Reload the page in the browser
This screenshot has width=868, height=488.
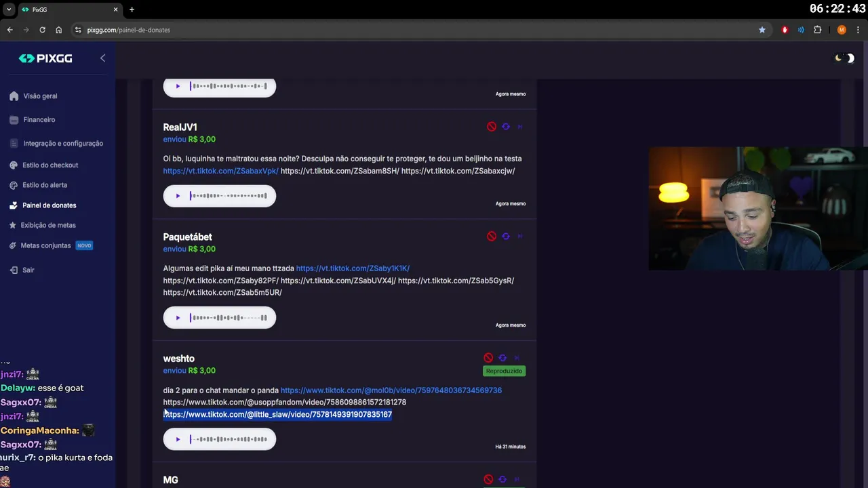pyautogui.click(x=42, y=30)
